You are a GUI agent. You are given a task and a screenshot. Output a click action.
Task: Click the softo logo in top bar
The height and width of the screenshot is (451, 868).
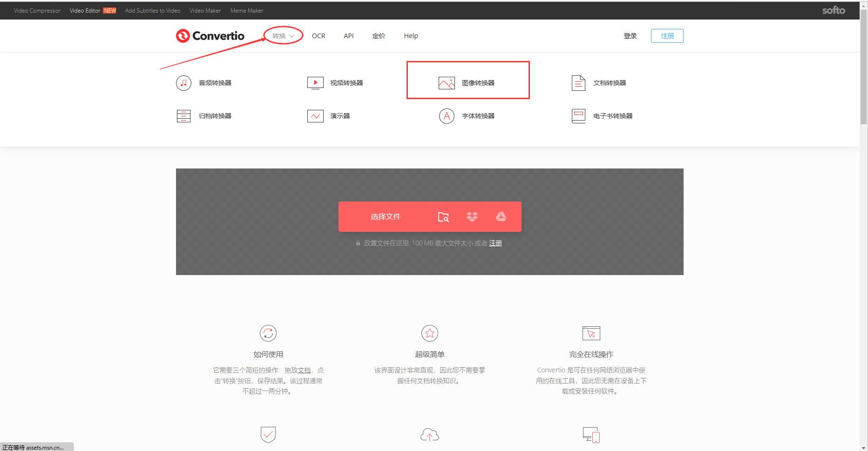[x=834, y=10]
